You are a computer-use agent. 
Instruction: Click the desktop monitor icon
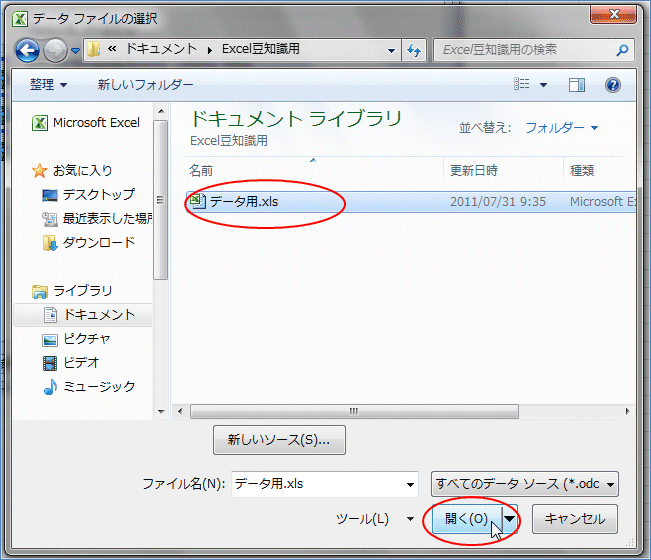(50, 195)
